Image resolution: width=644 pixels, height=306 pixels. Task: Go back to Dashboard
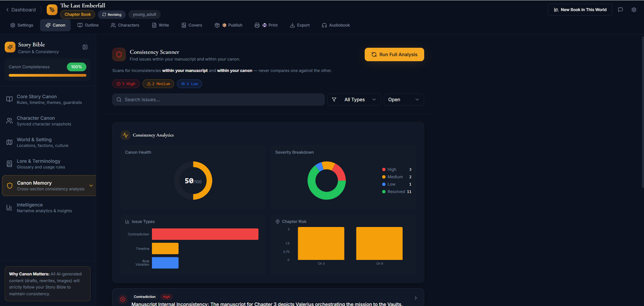21,10
